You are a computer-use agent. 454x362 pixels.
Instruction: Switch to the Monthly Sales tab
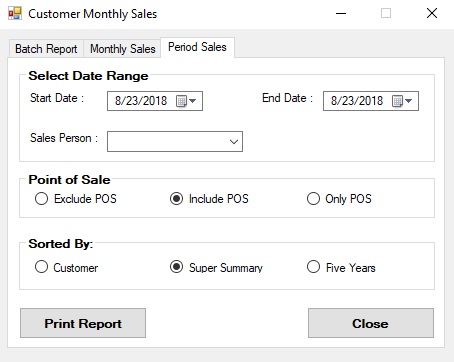pos(122,49)
